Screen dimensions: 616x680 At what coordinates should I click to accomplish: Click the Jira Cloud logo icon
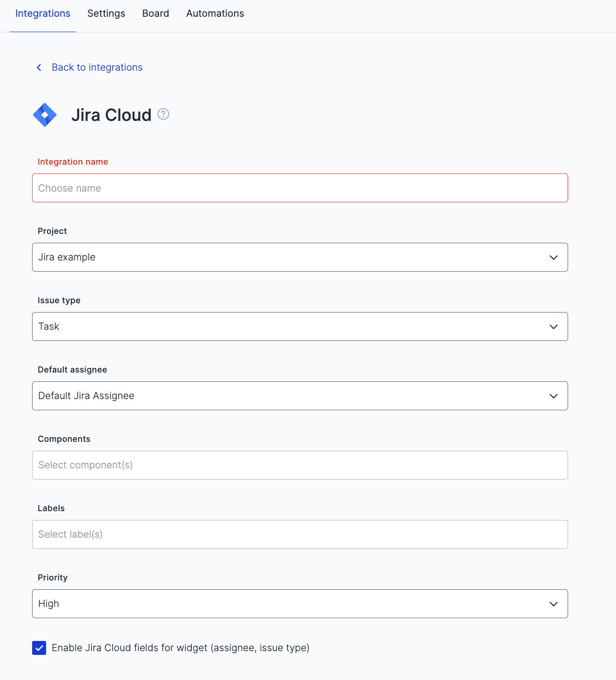(x=45, y=114)
